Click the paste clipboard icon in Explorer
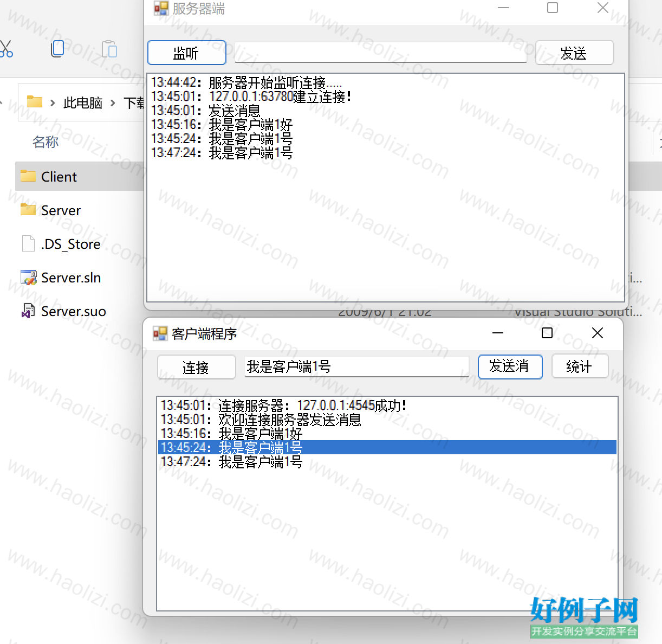Viewport: 662px width, 644px height. click(x=109, y=49)
